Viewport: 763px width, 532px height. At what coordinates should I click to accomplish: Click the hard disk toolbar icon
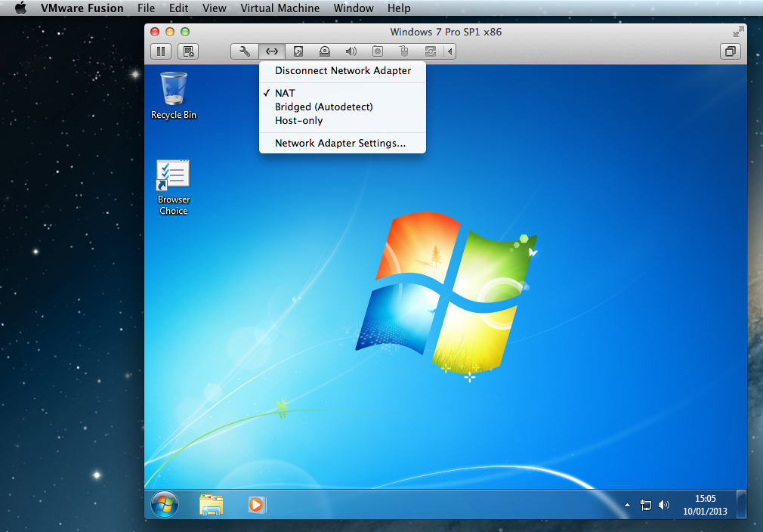(x=298, y=51)
